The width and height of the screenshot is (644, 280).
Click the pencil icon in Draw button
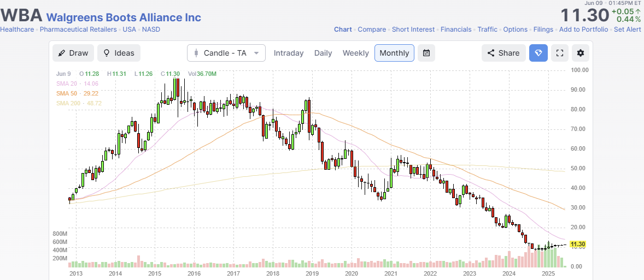[62, 53]
